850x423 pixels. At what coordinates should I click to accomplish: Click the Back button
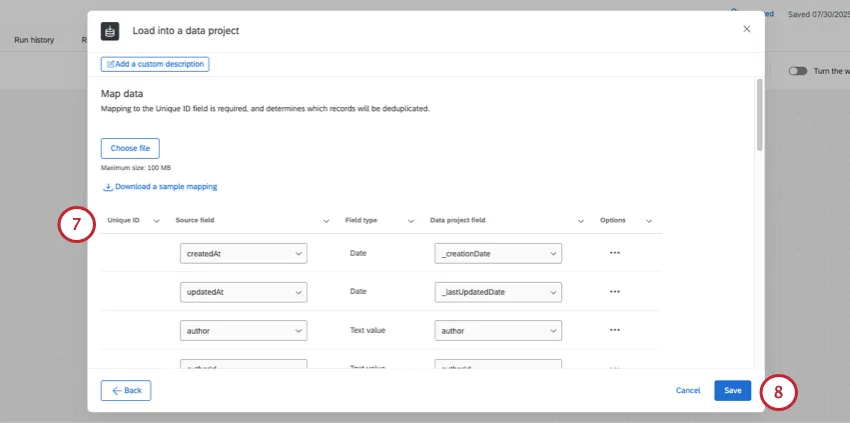126,390
